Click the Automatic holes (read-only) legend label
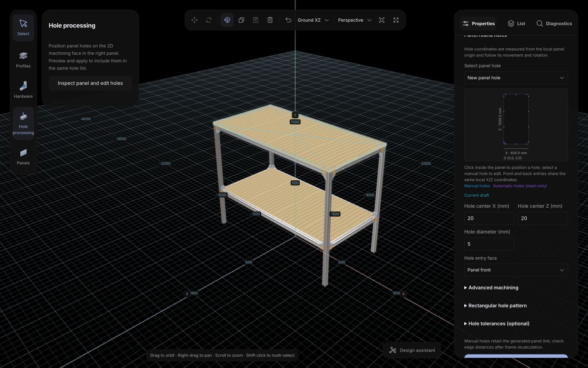The height and width of the screenshot is (368, 588). point(520,186)
